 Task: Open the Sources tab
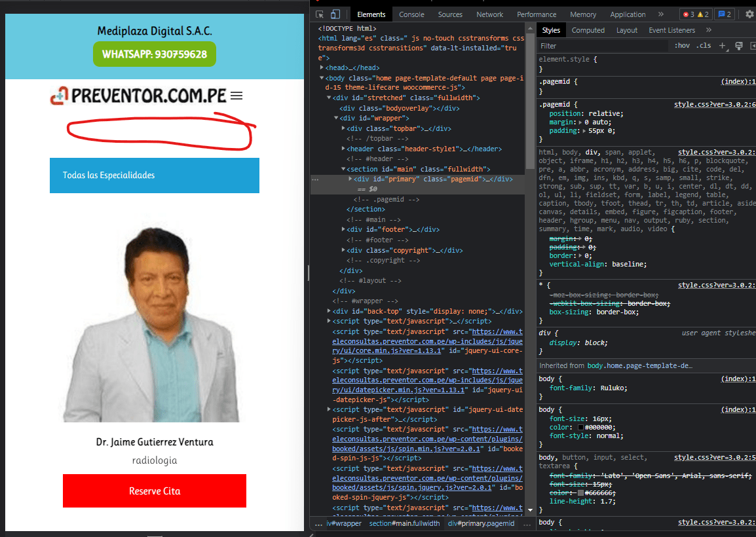click(x=450, y=14)
